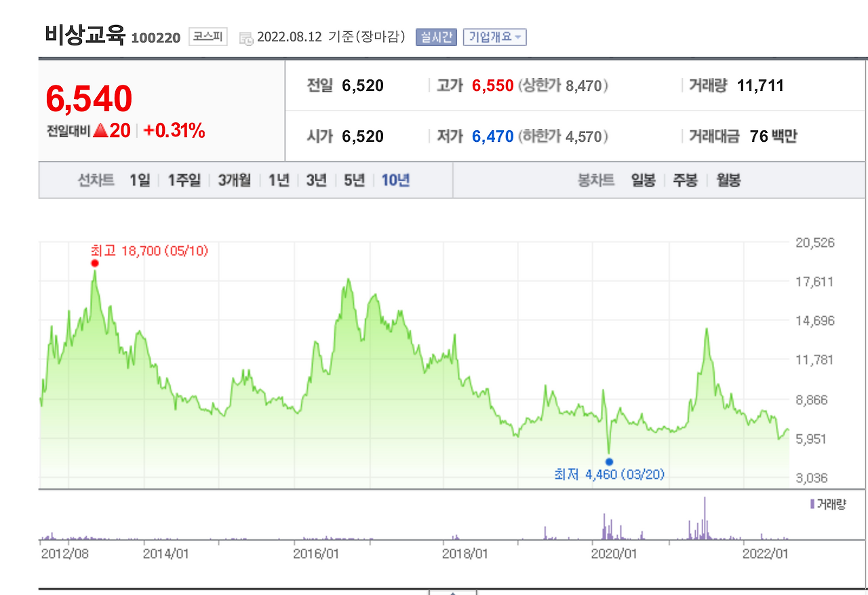Click the 거래대금 76 백만 value
Image resolution: width=868 pixels, height=595 pixels.
coord(774,136)
